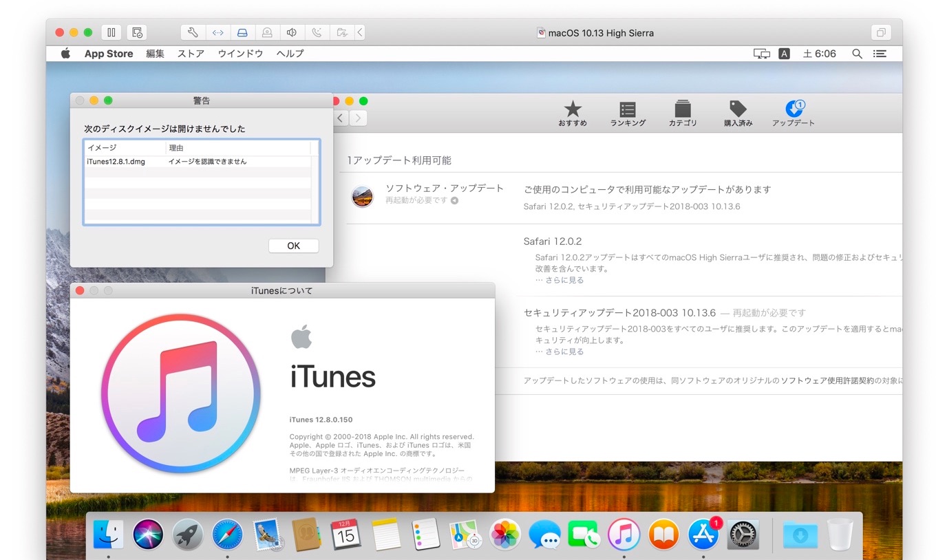The width and height of the screenshot is (936, 560).
Task: Switch to the カテゴリ tab in App Store
Action: (683, 114)
